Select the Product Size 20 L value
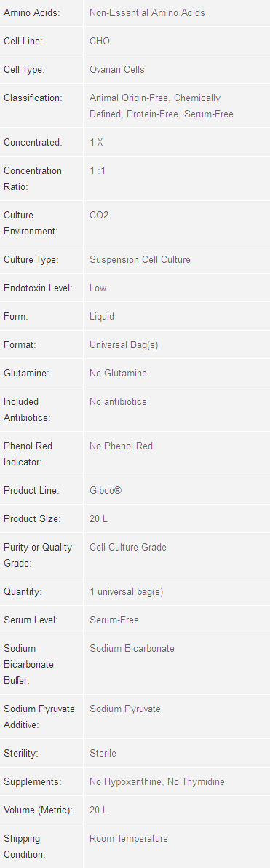Screen dimensions: 270x868 coord(98,518)
